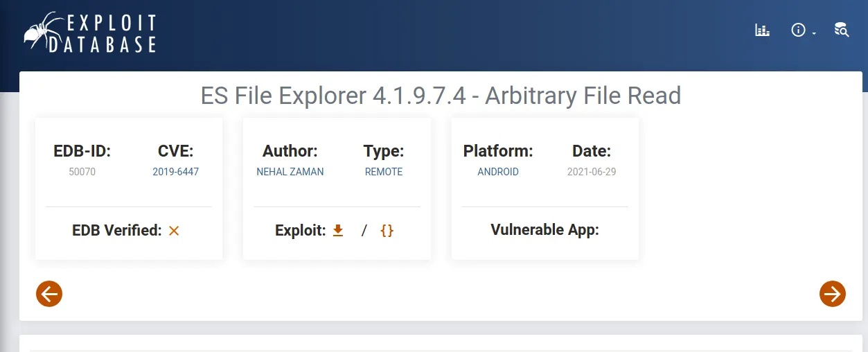Click the EDB-ID heading
868x352 pixels.
tap(82, 151)
